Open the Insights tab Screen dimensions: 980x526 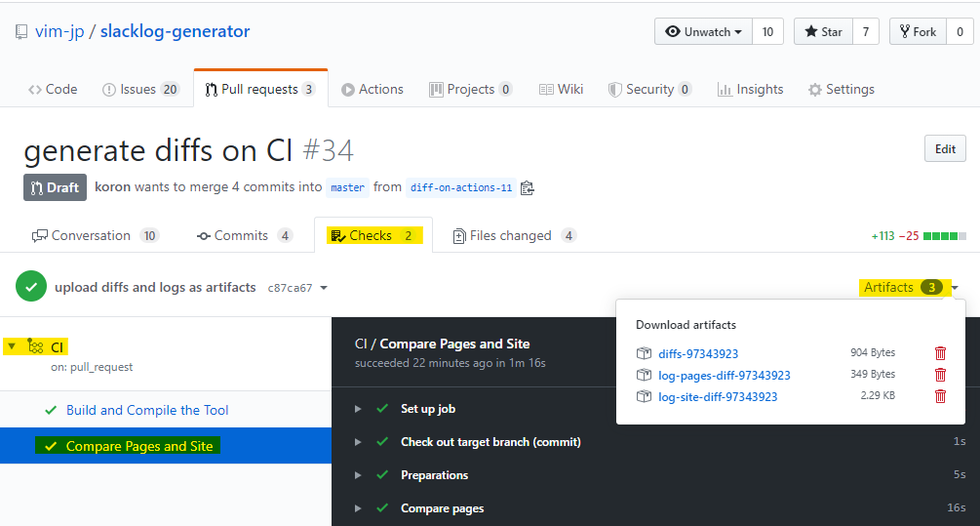pos(751,90)
